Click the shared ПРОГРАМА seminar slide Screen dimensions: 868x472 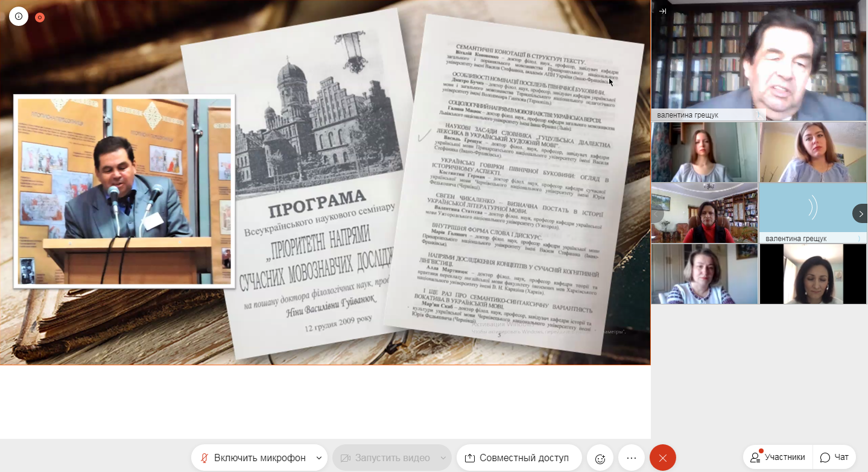click(326, 183)
